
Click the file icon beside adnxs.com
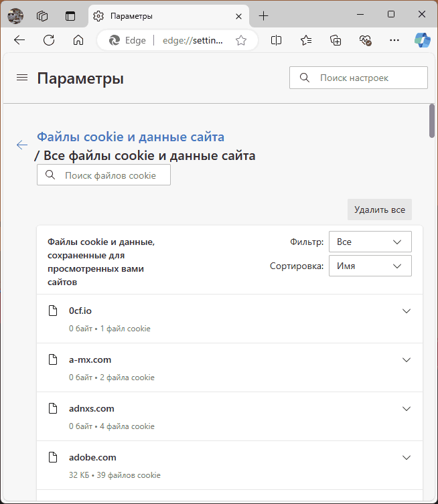(53, 408)
